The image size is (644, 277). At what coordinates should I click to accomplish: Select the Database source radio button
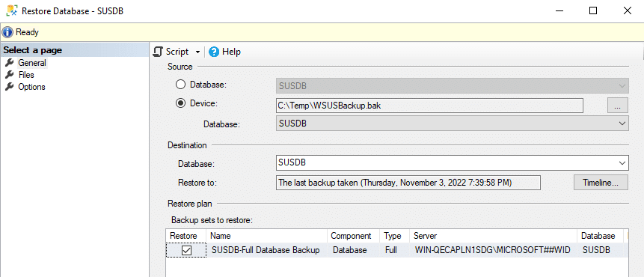coord(180,85)
